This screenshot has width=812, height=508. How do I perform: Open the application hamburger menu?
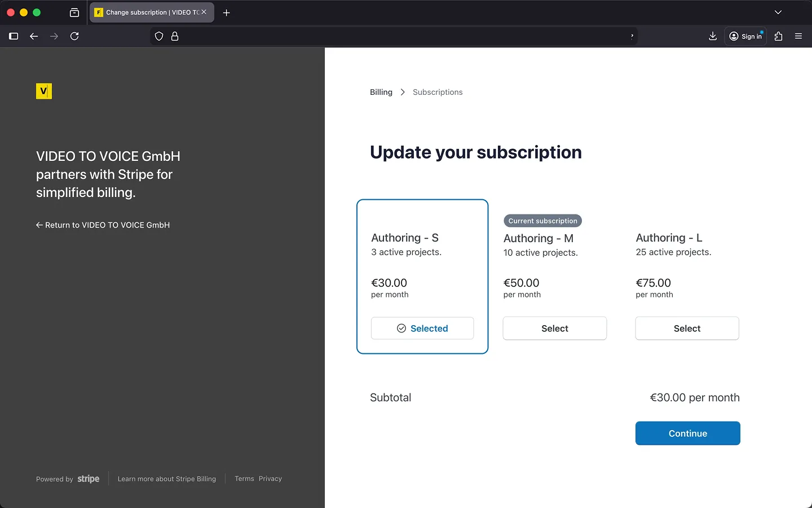coord(798,36)
